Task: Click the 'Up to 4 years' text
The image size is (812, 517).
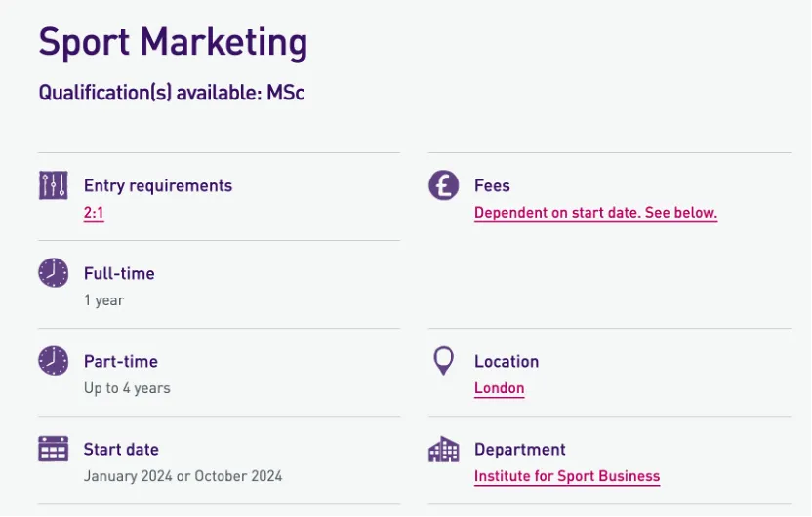Action: coord(127,388)
